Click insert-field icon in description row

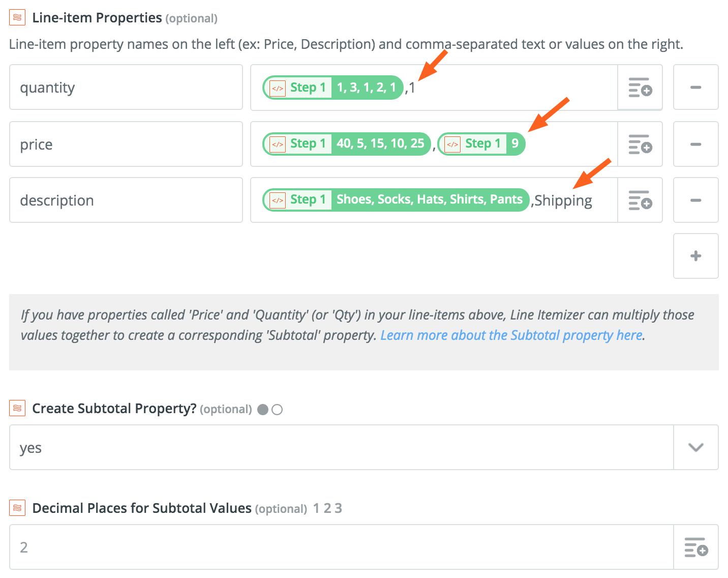coord(640,200)
